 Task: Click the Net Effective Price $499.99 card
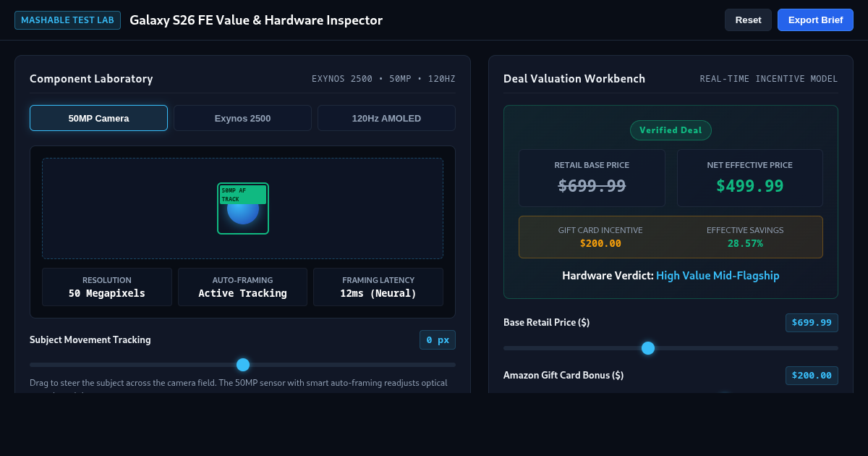point(749,178)
